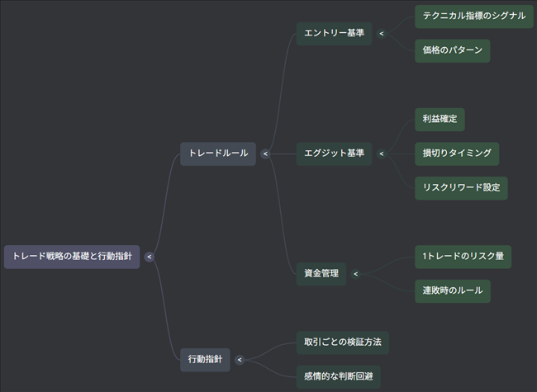Click the 価格のパターン leaf node
The width and height of the screenshot is (537, 392).
452,51
